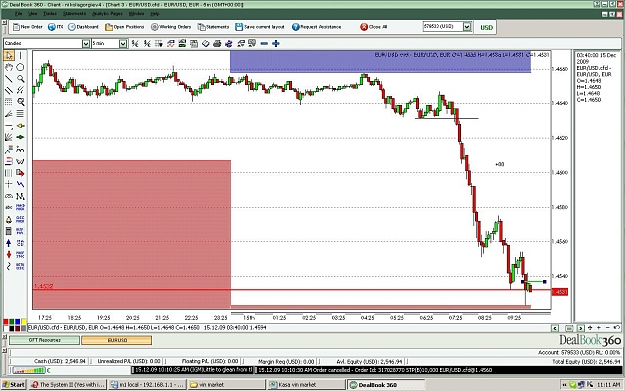The height and width of the screenshot is (391, 625).
Task: Open the vin market folder in taskbar
Action: pyautogui.click(x=226, y=385)
